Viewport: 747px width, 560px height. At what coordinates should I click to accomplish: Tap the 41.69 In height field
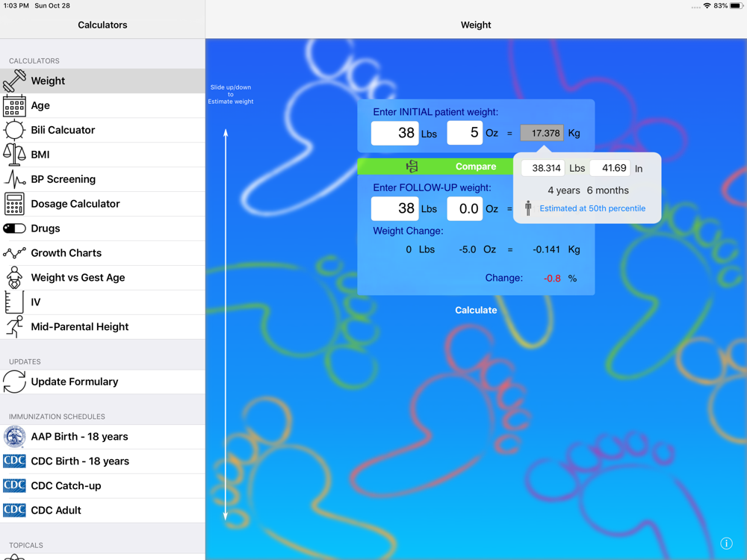tap(610, 168)
